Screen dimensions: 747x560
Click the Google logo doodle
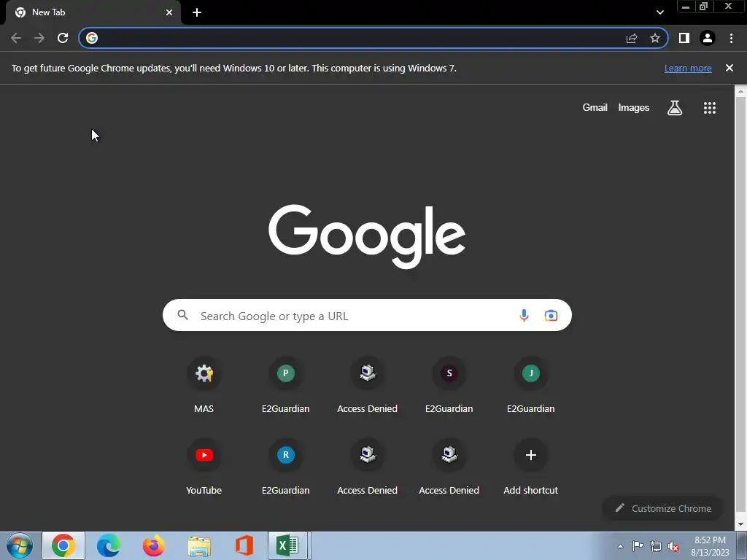pos(367,237)
